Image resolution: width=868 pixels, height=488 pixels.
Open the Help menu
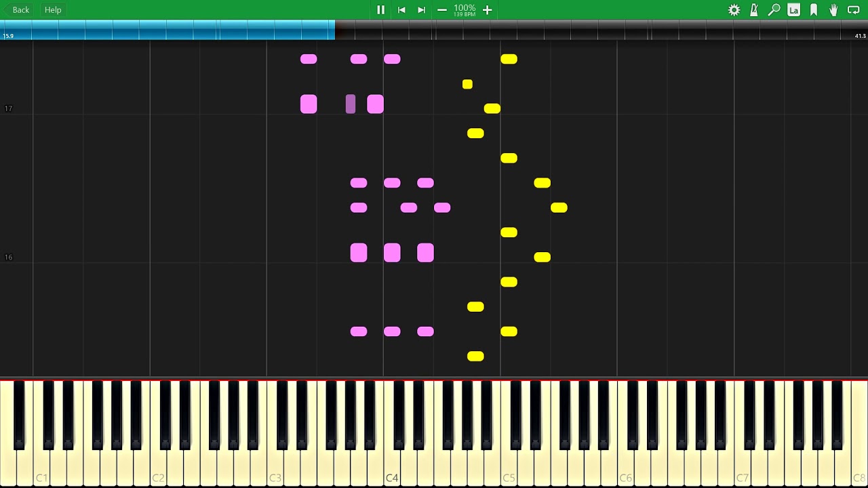pos(53,9)
